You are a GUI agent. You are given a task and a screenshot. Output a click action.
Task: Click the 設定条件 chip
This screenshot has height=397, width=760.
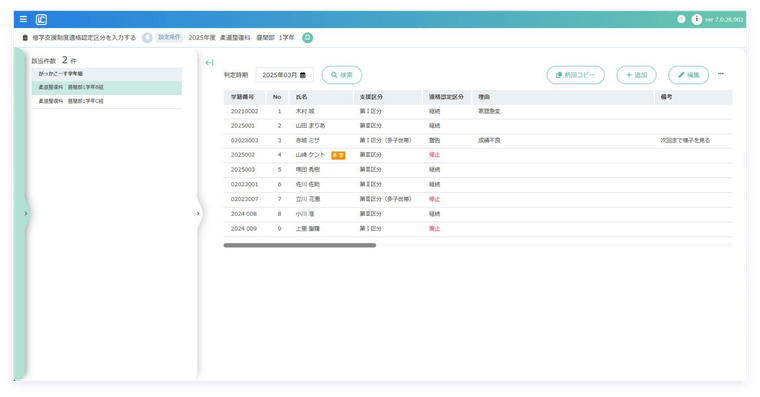[x=169, y=37]
